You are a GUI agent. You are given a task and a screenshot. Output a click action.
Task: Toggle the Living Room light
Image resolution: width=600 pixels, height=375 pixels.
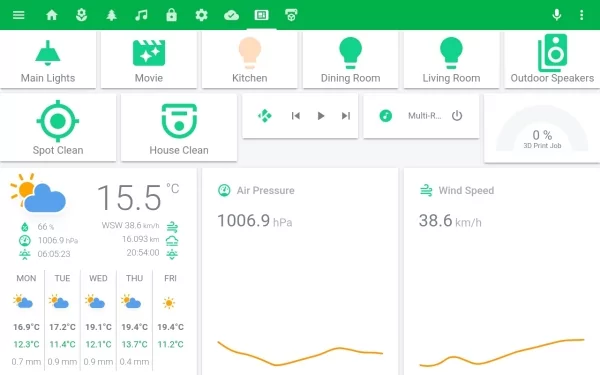pyautogui.click(x=451, y=59)
